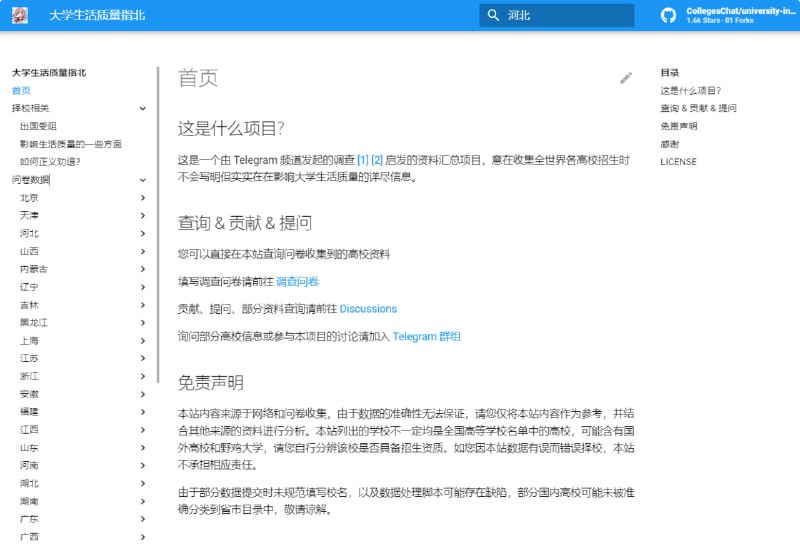Follow the [1] reference link
This screenshot has height=545, width=800.
click(x=363, y=160)
